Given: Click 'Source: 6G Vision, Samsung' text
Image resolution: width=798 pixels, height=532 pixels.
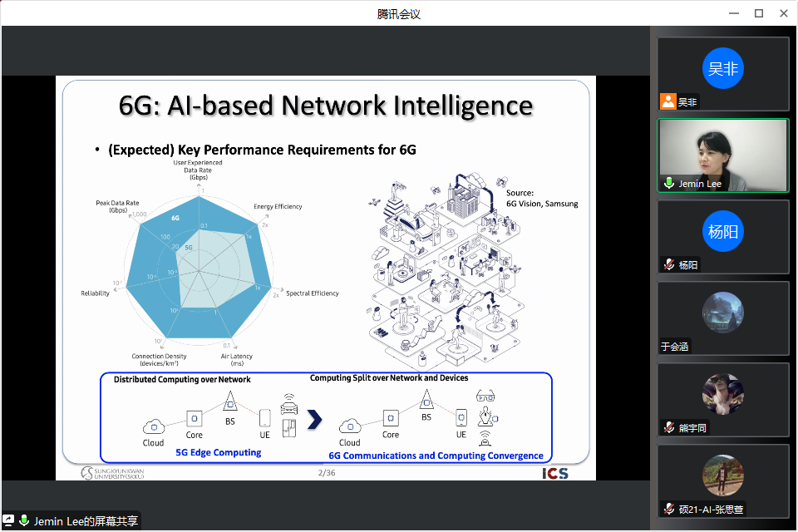Looking at the screenshot, I should click(542, 198).
